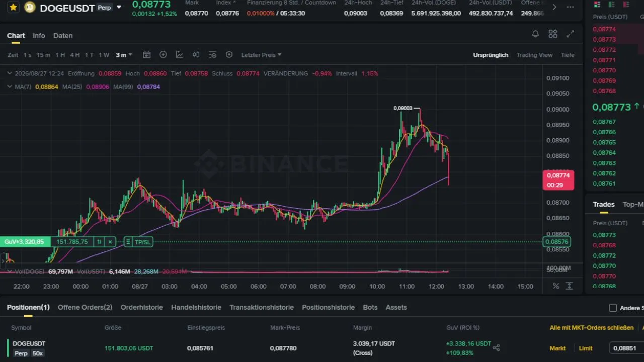Show more market stats with right chevron
The image size is (644, 362).
point(554,7)
